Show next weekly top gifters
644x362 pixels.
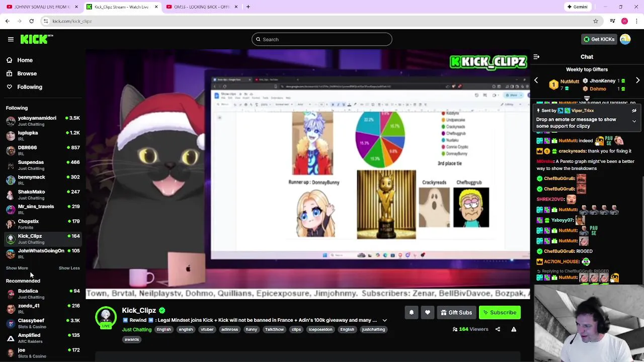click(x=637, y=80)
